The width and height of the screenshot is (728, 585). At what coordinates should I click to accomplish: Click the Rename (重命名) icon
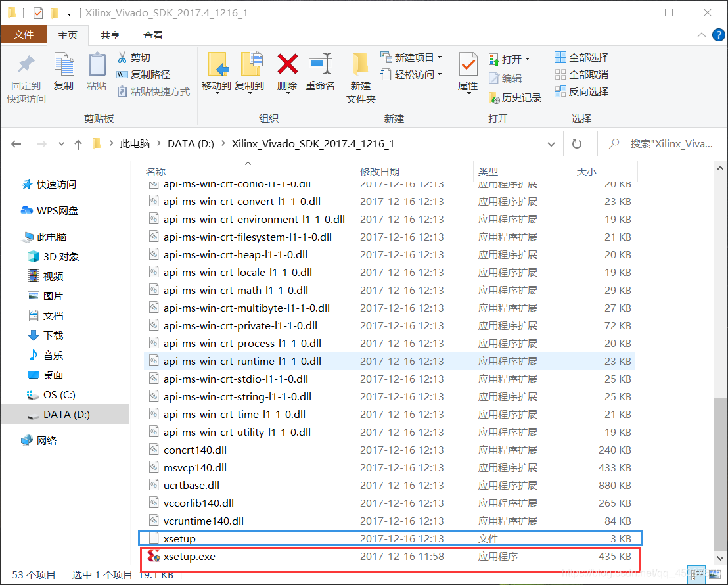tap(321, 64)
